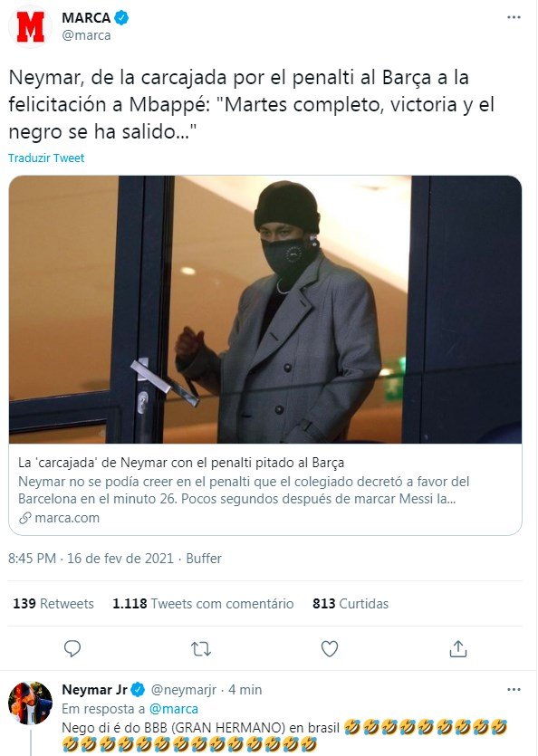Click Traduzir Tweet link
Viewport: 538px width, 756px height.
pos(46,158)
